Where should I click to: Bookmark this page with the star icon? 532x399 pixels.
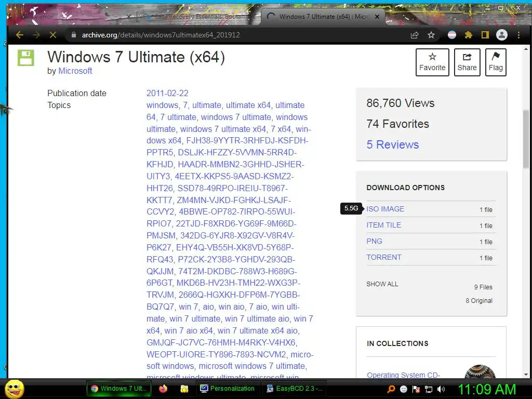431,35
